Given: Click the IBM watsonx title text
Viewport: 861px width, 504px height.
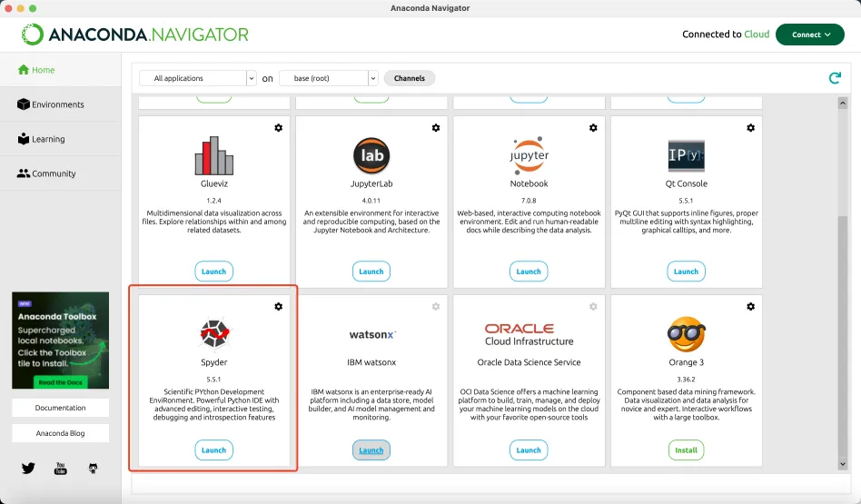Looking at the screenshot, I should [371, 362].
